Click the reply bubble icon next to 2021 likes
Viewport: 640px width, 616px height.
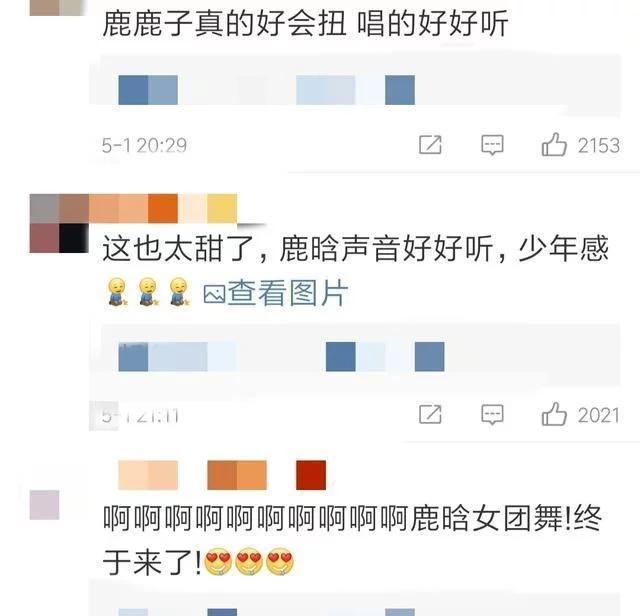tap(492, 415)
